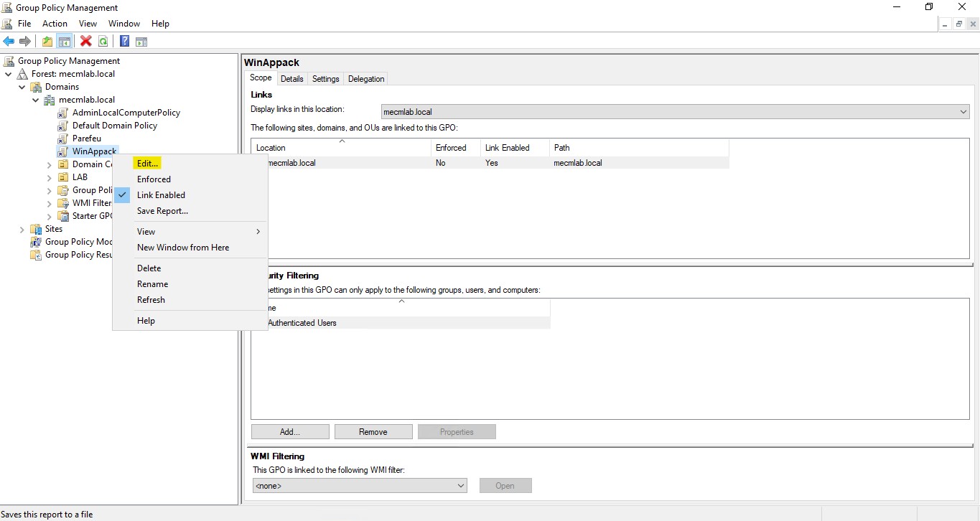
Task: Expand the Domain Controllers tree node
Action: (x=48, y=164)
